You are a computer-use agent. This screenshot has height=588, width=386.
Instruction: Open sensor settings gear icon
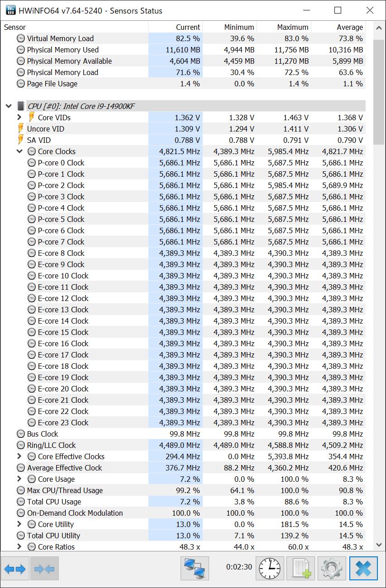point(332,568)
